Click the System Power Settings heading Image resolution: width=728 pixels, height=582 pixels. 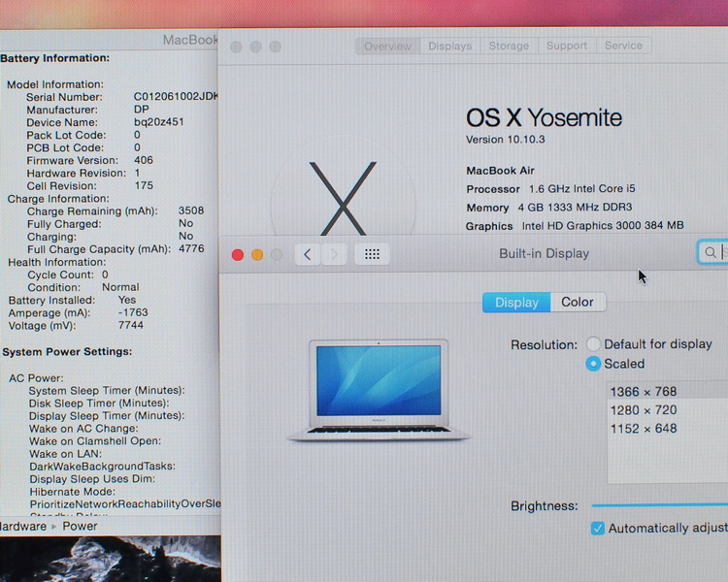coord(67,352)
